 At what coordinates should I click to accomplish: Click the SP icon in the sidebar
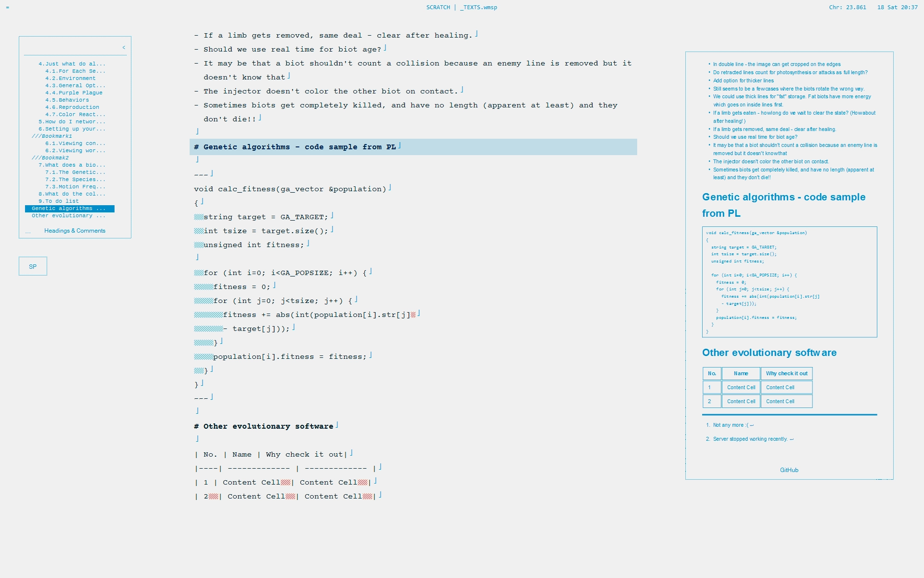click(32, 266)
